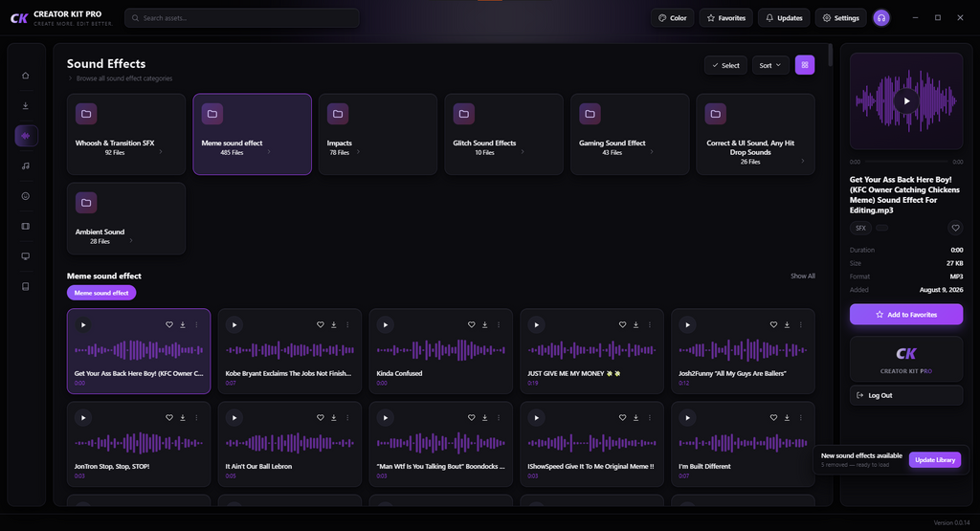Open Updates in the top bar
Viewport: 980px width, 531px height.
pyautogui.click(x=784, y=18)
